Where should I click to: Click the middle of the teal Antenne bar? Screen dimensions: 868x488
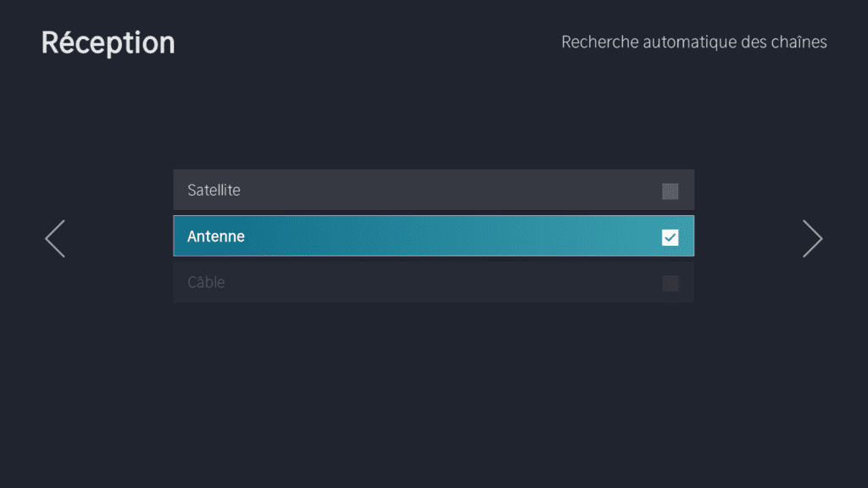tap(433, 236)
